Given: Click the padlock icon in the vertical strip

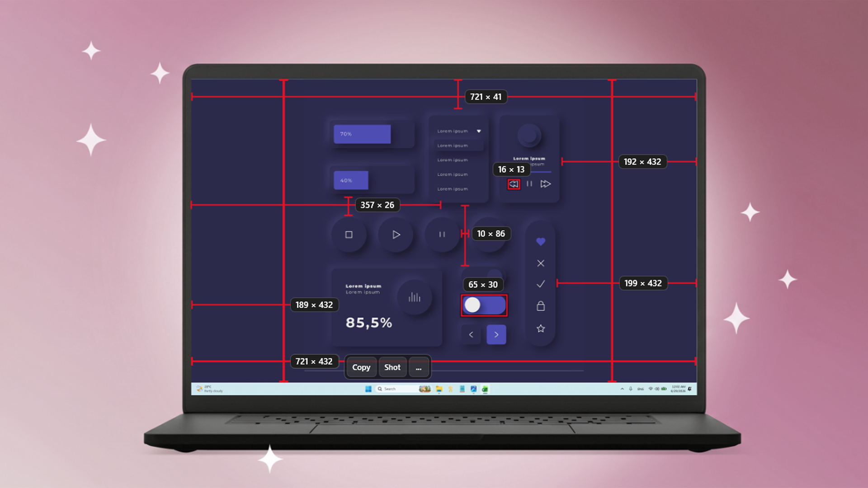Looking at the screenshot, I should click(x=541, y=306).
